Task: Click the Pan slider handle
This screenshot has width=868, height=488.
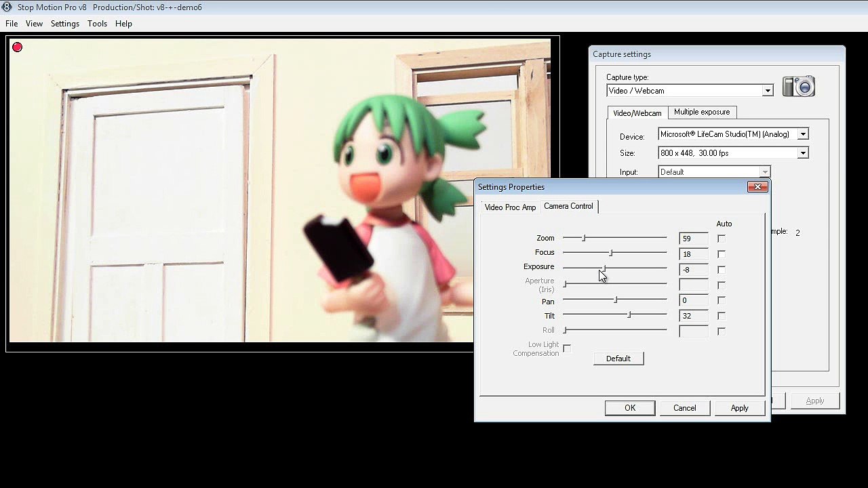Action: point(616,300)
